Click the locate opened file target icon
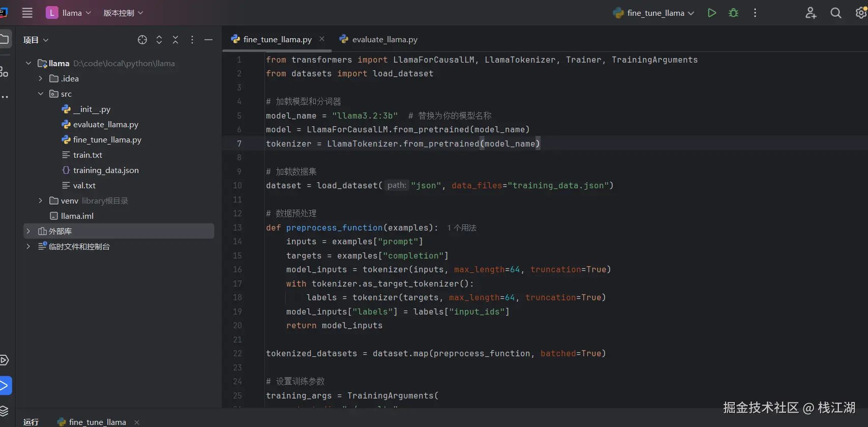This screenshot has height=427, width=868. [142, 40]
